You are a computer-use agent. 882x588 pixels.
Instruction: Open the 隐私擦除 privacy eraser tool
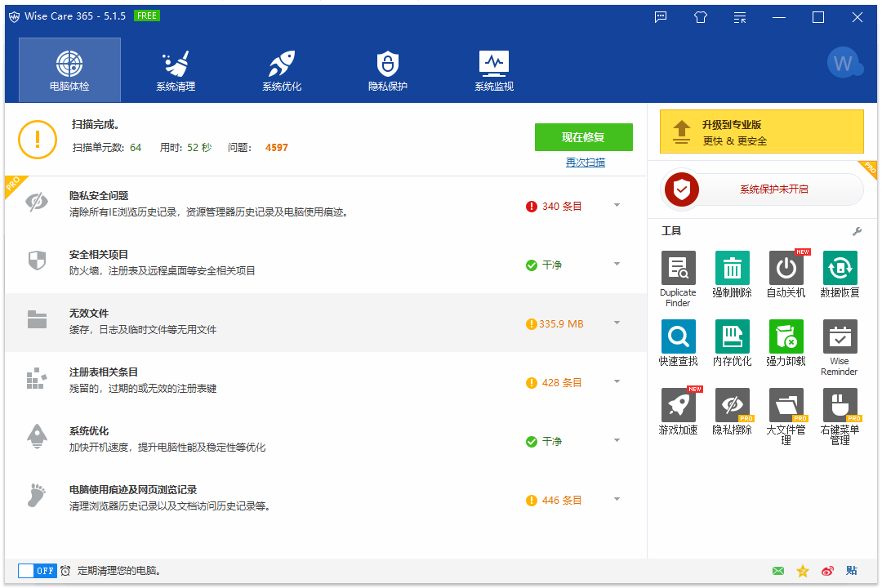coord(732,412)
